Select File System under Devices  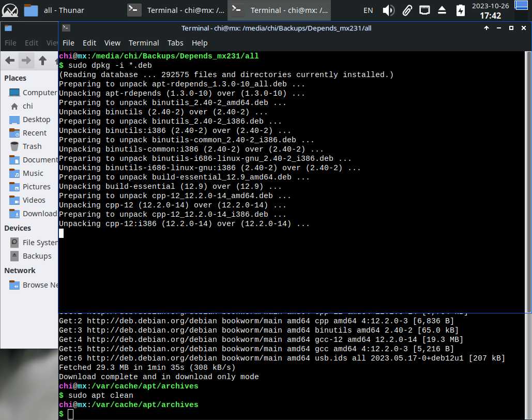pos(33,243)
